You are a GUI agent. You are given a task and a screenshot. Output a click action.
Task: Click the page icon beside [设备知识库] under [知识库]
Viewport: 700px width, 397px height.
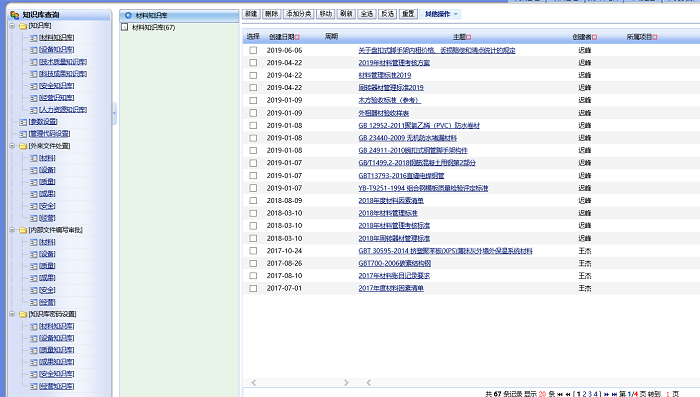(x=33, y=50)
